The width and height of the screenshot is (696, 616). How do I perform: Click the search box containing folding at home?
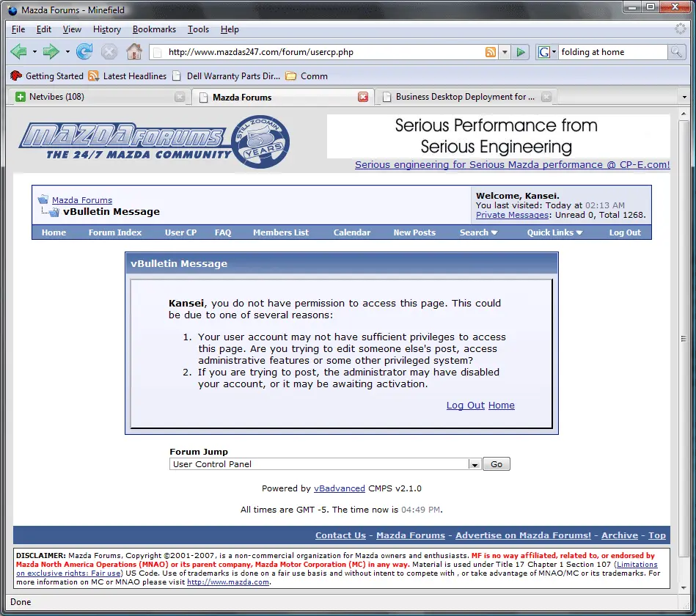pos(612,52)
